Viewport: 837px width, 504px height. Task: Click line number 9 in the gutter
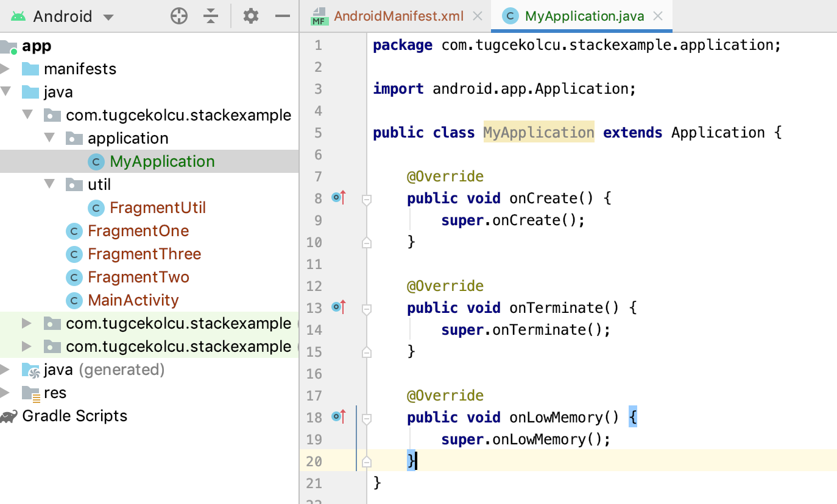(x=317, y=220)
